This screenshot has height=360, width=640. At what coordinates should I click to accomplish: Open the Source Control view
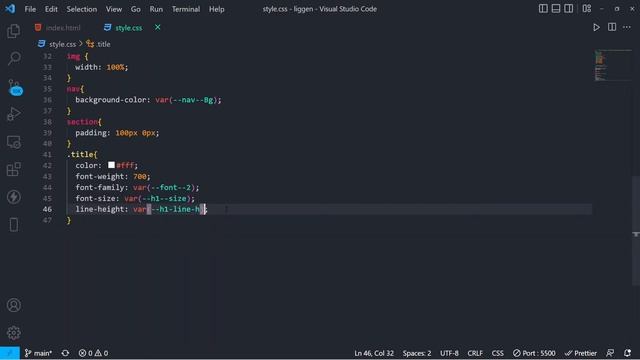(15, 87)
